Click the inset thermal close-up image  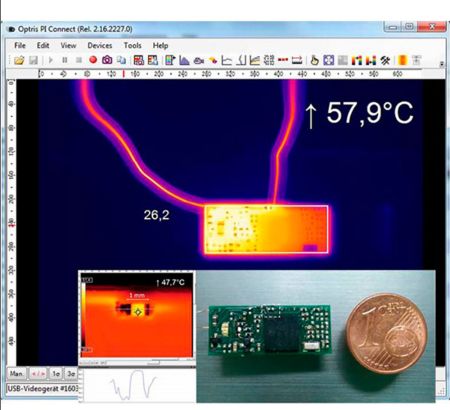tap(137, 315)
